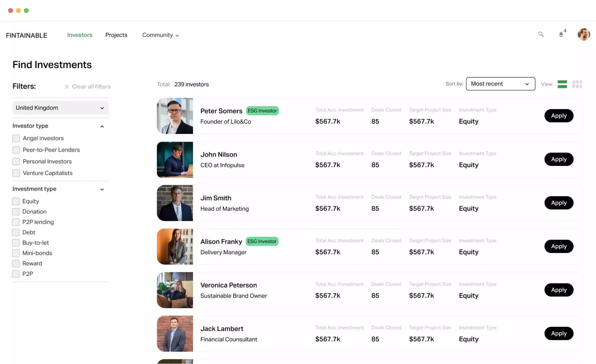Select the P2P checkbox
The height and width of the screenshot is (364, 596).
pos(16,274)
